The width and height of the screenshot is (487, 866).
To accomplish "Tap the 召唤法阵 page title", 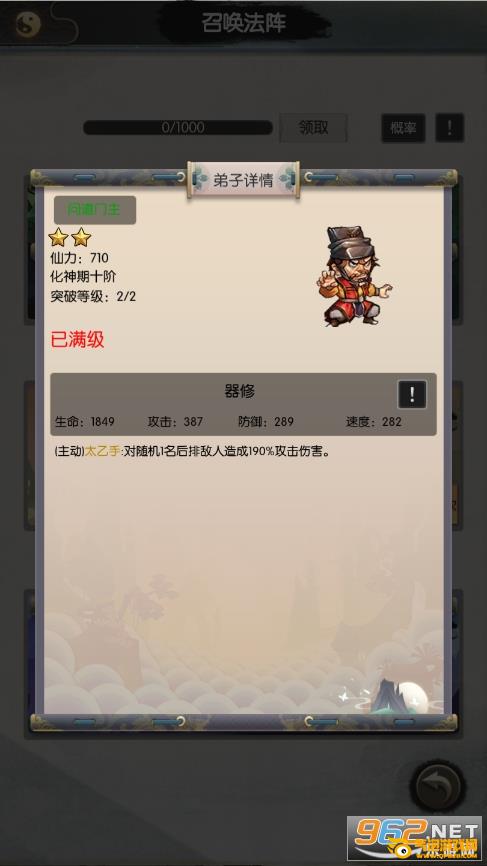I will point(244,24).
